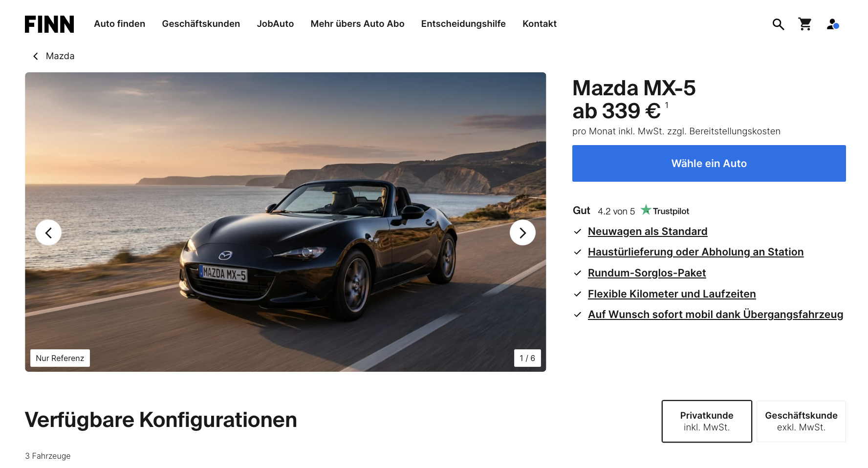This screenshot has width=868, height=468.
Task: Show next car image with right arrow
Action: pyautogui.click(x=522, y=233)
